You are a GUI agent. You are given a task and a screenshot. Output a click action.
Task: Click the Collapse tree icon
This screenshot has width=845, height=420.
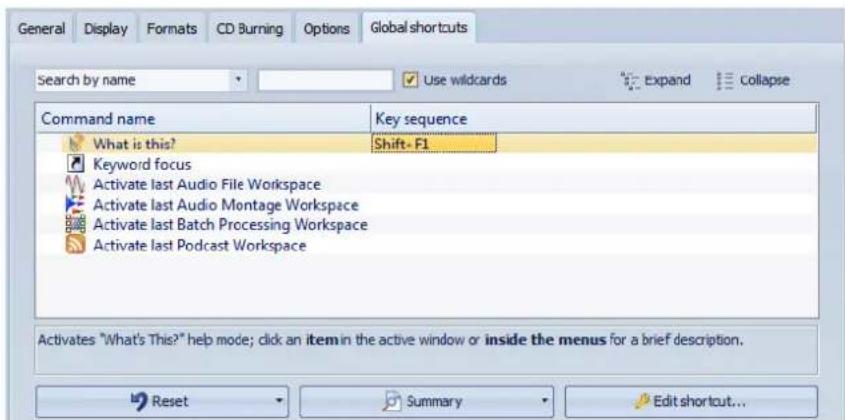[724, 81]
